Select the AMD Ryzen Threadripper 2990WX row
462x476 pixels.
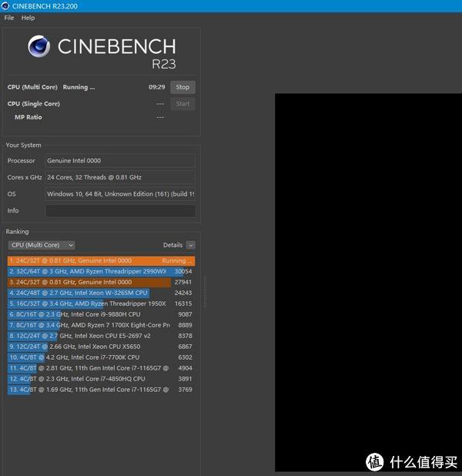tap(102, 271)
